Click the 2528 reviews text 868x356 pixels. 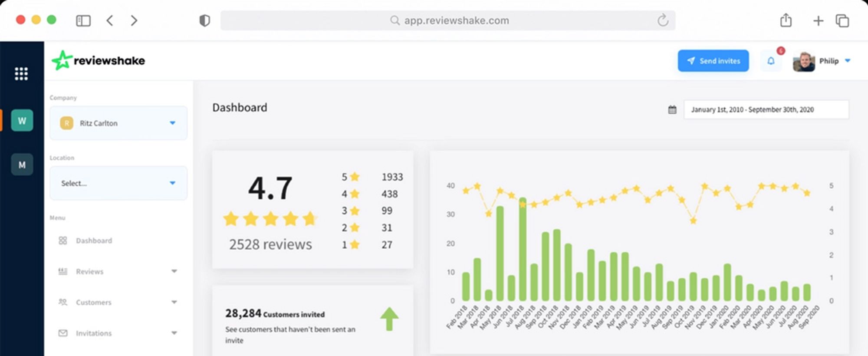click(270, 244)
